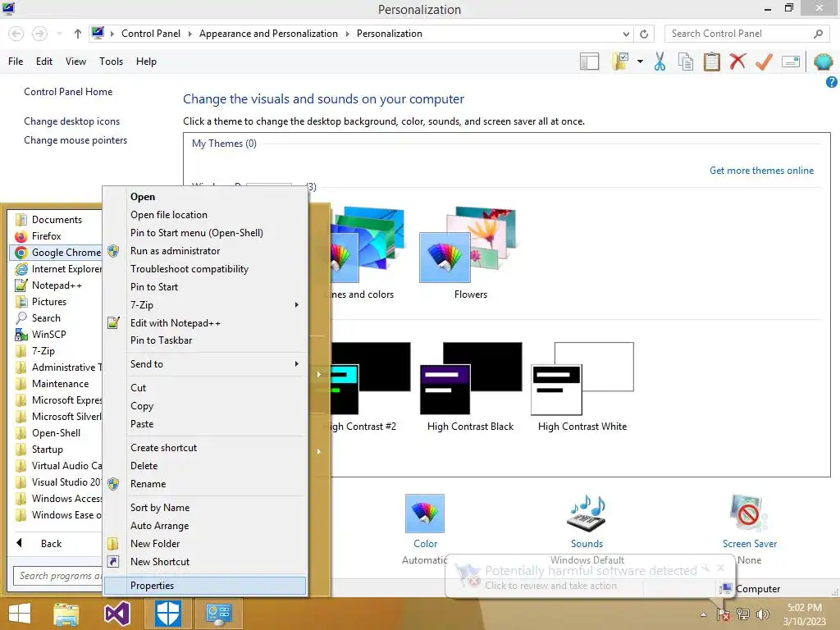
Task: Click the Search programs field in Start menu
Action: (x=57, y=576)
